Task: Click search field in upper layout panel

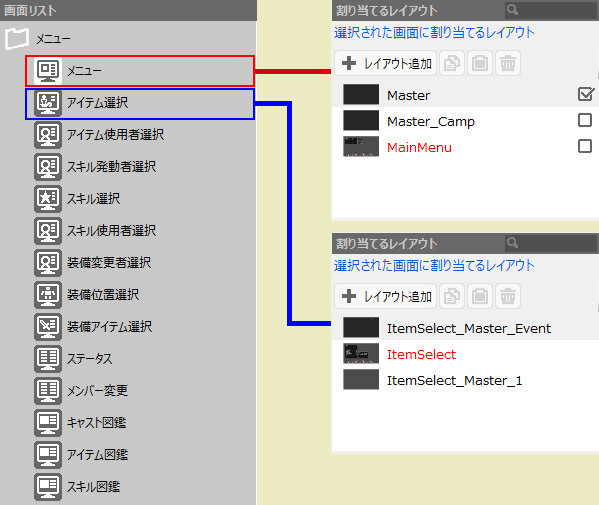Action: click(550, 10)
